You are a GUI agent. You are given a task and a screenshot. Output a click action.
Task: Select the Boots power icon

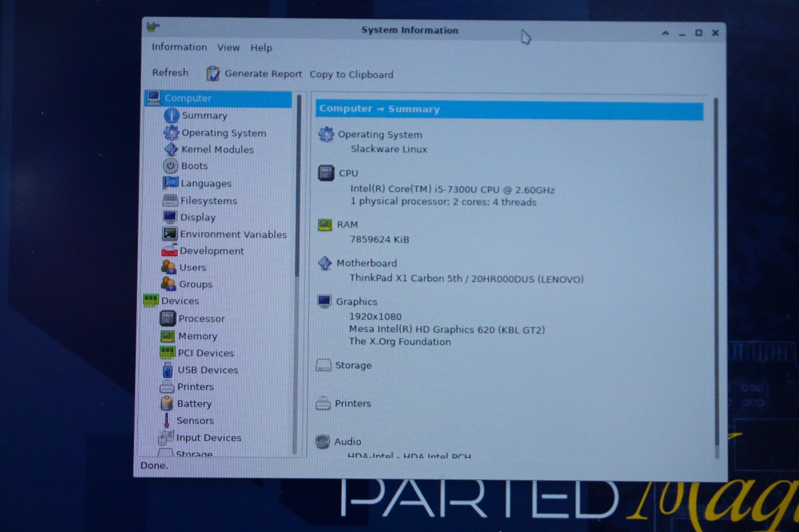point(170,166)
